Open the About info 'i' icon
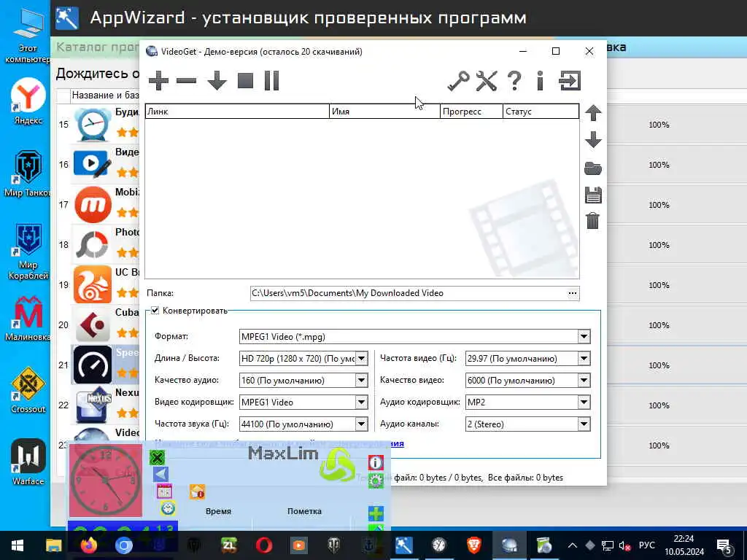Screen dimensions: 747x560 [540, 80]
